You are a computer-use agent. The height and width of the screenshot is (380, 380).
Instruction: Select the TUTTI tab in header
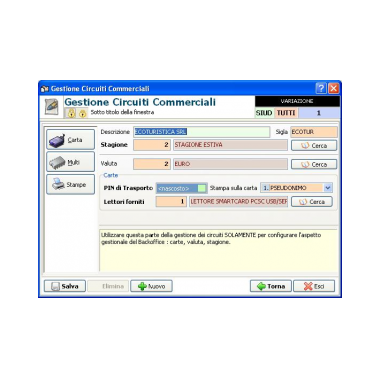286,113
